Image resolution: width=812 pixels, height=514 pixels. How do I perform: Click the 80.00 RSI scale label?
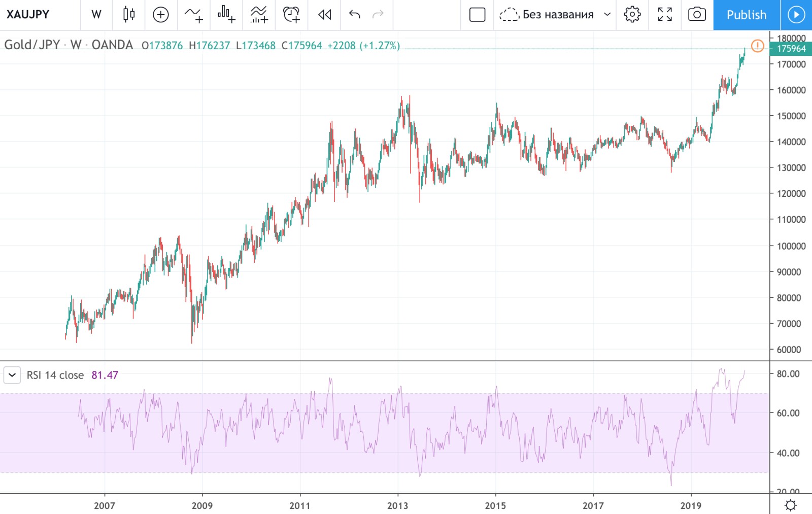coord(788,374)
